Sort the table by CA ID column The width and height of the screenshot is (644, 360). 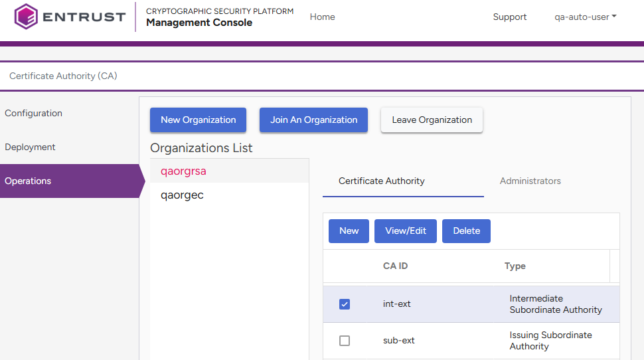pyautogui.click(x=395, y=266)
